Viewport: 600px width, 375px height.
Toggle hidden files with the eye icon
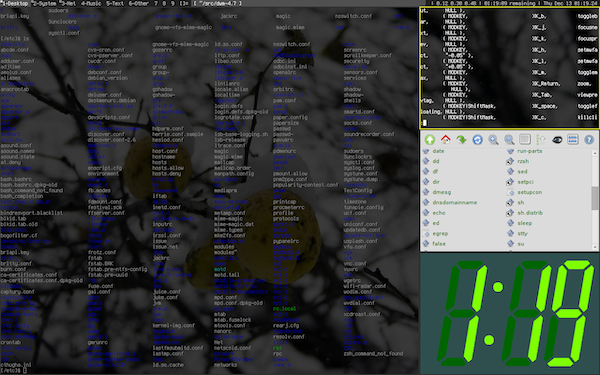point(557,140)
